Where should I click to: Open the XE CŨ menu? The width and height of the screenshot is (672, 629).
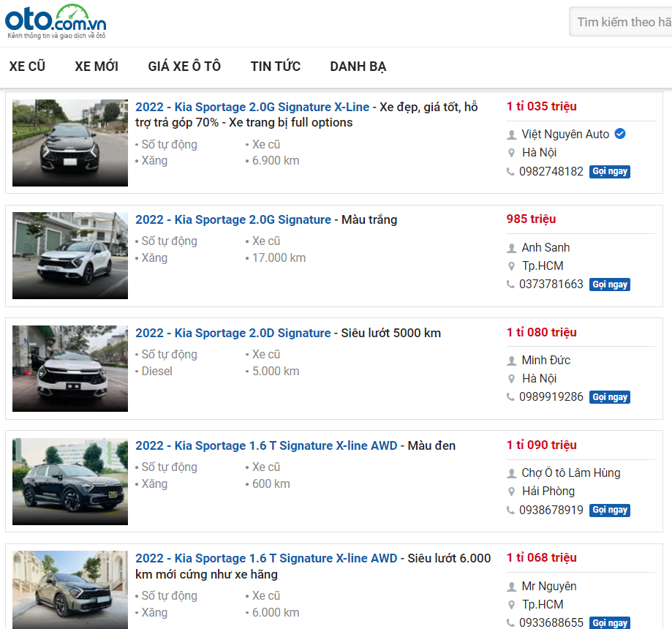[27, 67]
